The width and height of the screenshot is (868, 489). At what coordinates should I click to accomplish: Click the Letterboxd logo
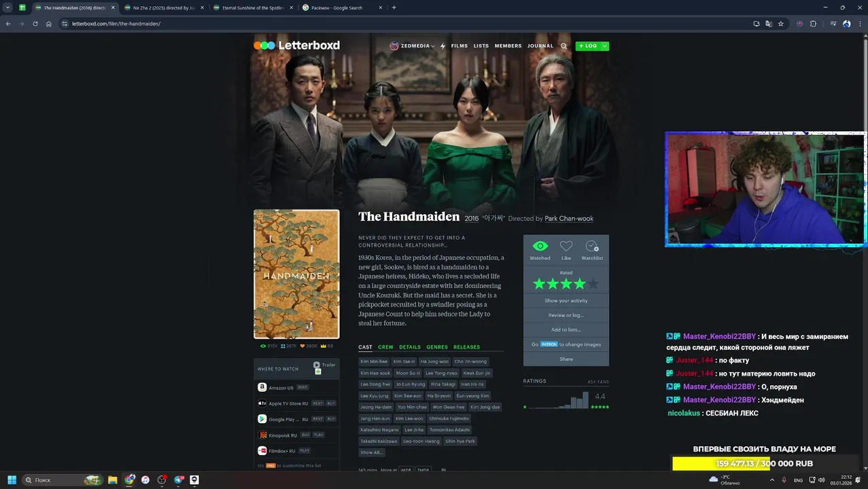[x=296, y=46]
